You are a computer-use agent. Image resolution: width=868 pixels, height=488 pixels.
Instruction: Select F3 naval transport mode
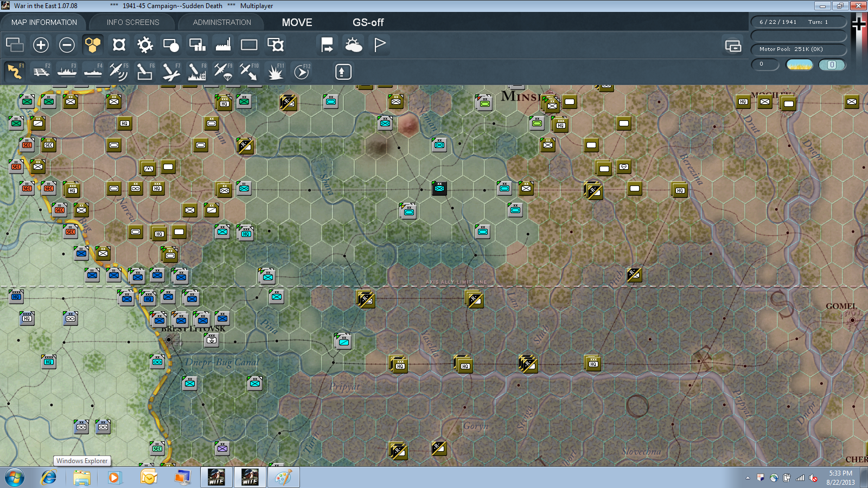click(x=67, y=71)
